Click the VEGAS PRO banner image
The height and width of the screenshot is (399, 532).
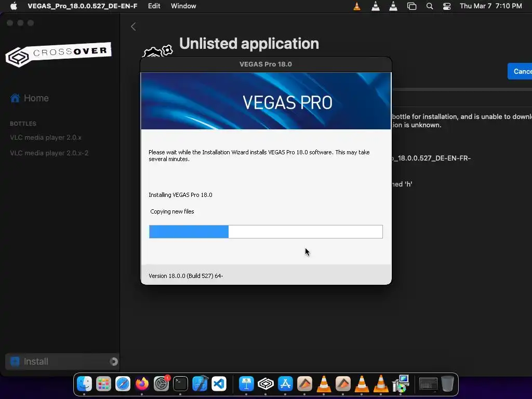click(266, 101)
